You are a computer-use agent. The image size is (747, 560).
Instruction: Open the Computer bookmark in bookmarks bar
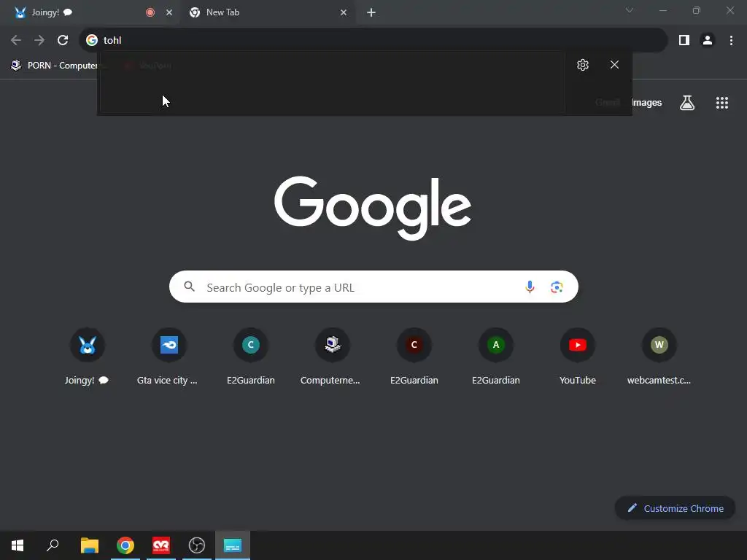tap(54, 65)
